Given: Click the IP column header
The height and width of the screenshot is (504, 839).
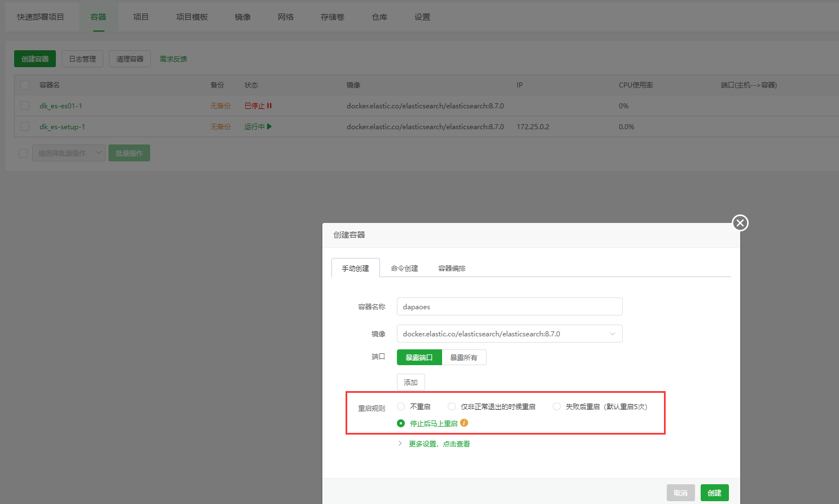Looking at the screenshot, I should pos(519,85).
